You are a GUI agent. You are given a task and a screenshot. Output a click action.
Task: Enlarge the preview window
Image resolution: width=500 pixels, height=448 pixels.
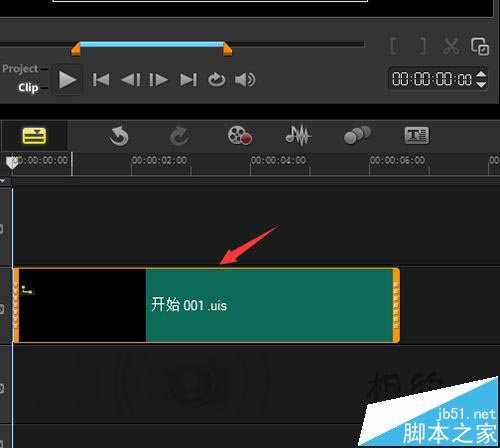click(480, 46)
